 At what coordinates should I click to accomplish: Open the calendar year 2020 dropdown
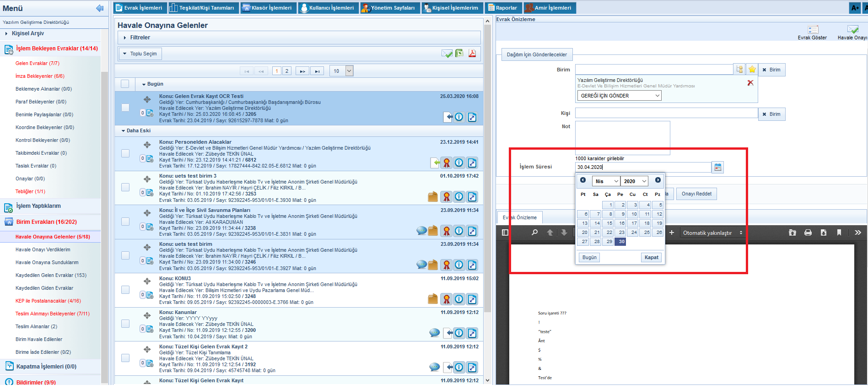(x=634, y=181)
